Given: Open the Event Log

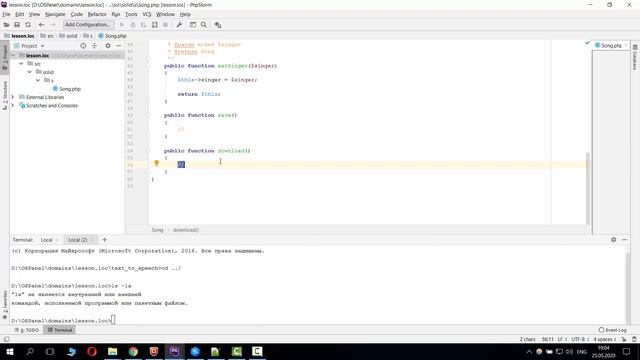Looking at the screenshot, I should click(x=612, y=330).
